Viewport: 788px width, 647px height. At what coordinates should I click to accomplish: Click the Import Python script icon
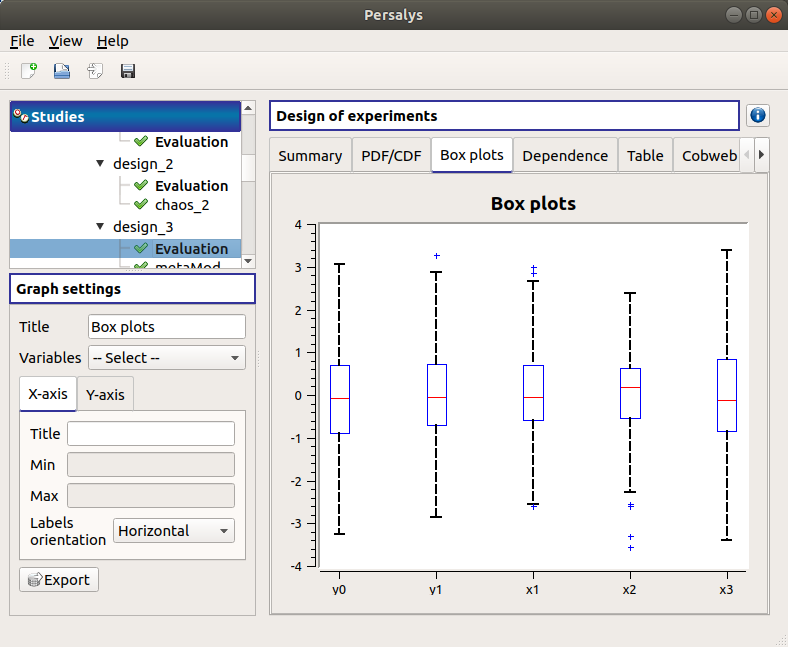click(95, 71)
